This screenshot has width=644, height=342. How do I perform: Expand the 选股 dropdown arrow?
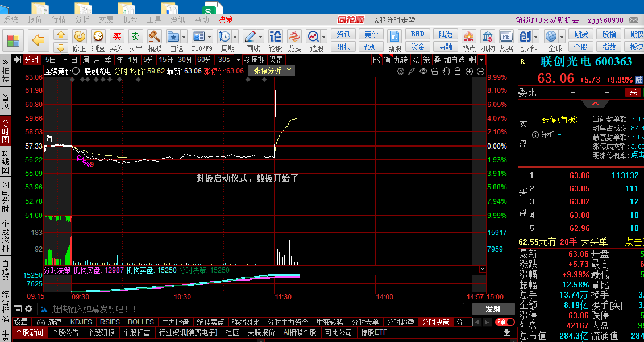pos(324,36)
